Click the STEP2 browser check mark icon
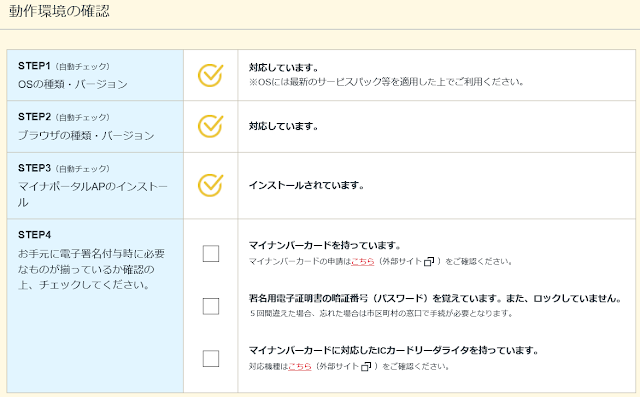Screen dimensions: 640x397 click(211, 126)
